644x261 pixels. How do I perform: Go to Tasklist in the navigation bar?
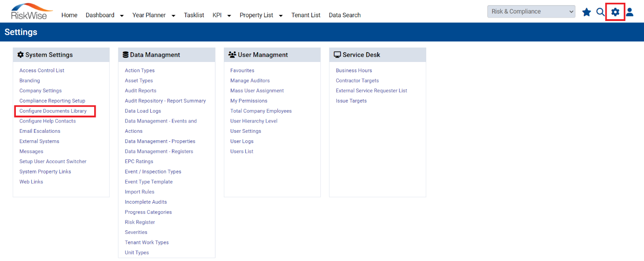[194, 15]
